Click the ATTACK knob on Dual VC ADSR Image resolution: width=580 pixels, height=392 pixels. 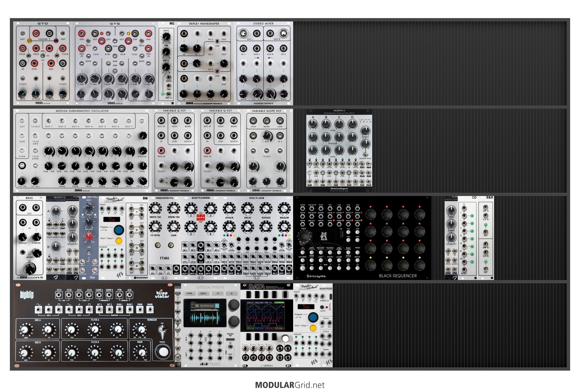pyautogui.click(x=229, y=209)
